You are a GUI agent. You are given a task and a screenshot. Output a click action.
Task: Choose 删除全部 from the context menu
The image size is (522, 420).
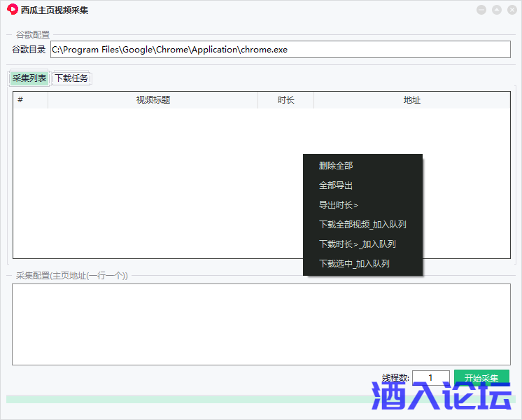336,166
